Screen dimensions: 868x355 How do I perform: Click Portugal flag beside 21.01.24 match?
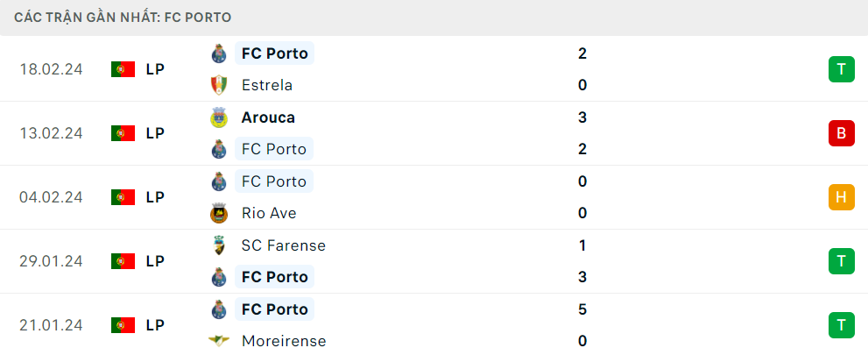pos(123,325)
